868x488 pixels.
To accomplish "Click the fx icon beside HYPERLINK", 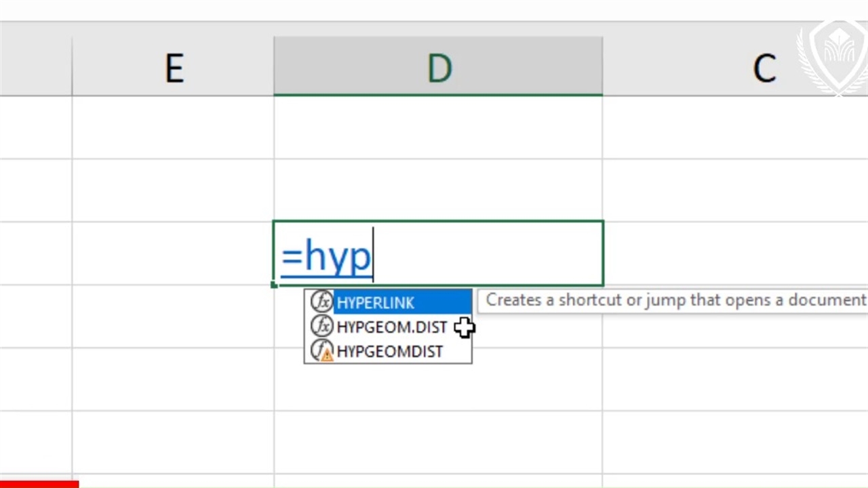I will 321,302.
